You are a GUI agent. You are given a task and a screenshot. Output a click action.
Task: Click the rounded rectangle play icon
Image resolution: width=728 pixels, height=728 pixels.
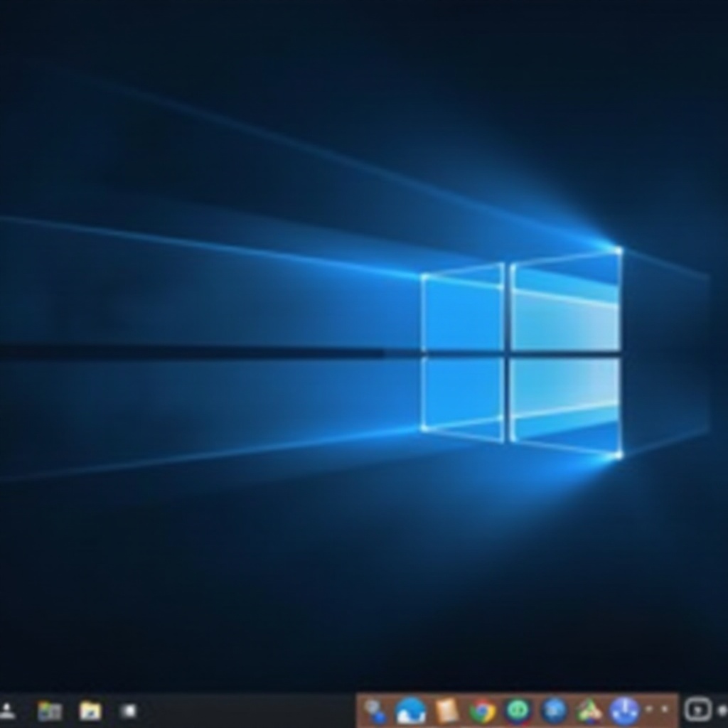pyautogui.click(x=698, y=710)
